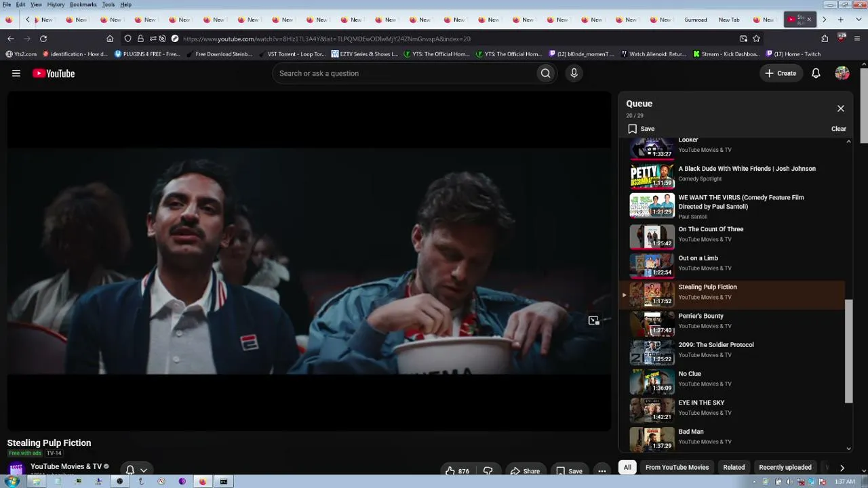Dislike the current video

click(488, 471)
